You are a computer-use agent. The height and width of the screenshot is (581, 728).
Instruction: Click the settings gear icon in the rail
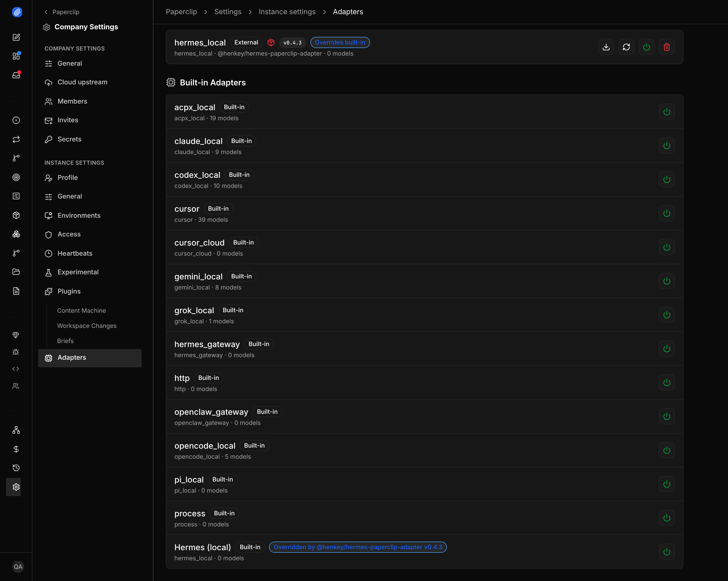point(16,487)
